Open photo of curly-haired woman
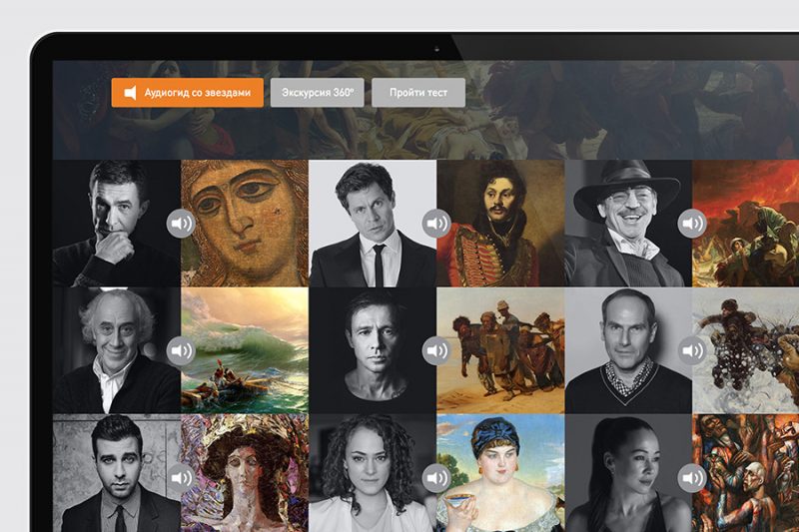This screenshot has height=532, width=799. tap(373, 473)
